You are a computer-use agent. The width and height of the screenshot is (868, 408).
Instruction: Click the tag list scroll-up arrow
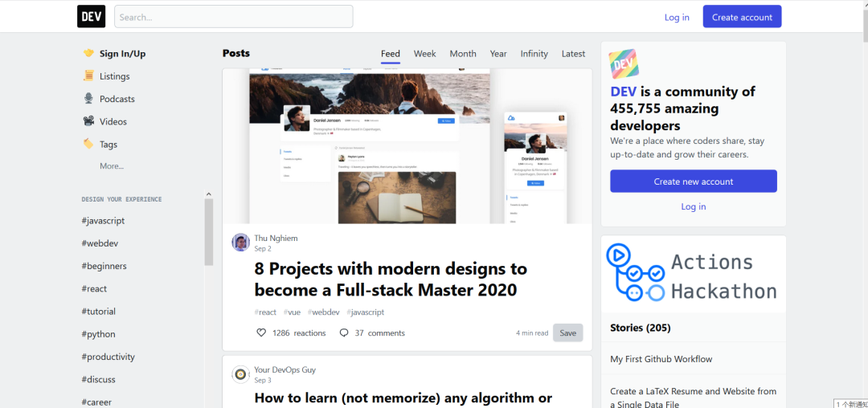click(209, 194)
